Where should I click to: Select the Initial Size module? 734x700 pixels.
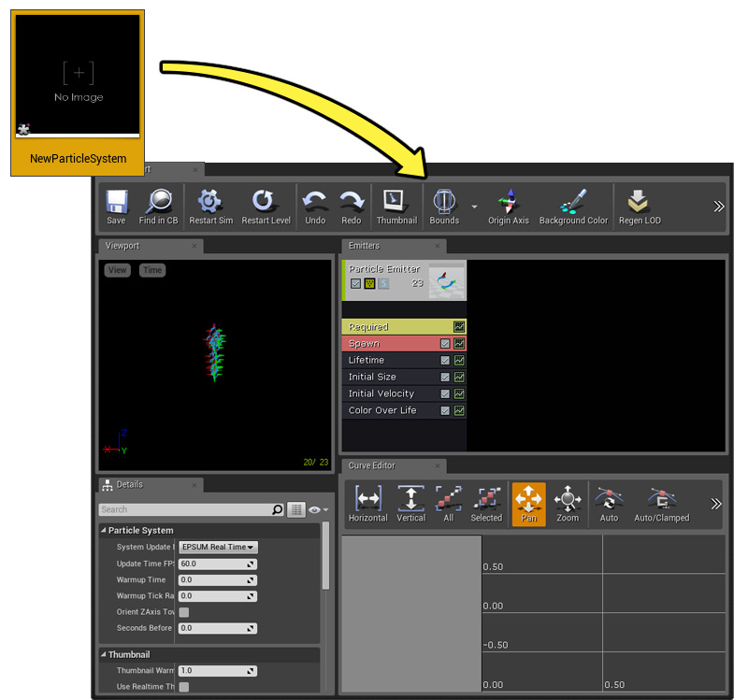click(404, 377)
